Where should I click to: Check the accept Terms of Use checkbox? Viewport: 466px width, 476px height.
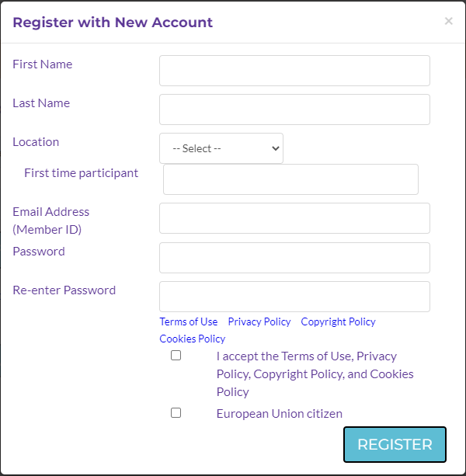tap(176, 356)
